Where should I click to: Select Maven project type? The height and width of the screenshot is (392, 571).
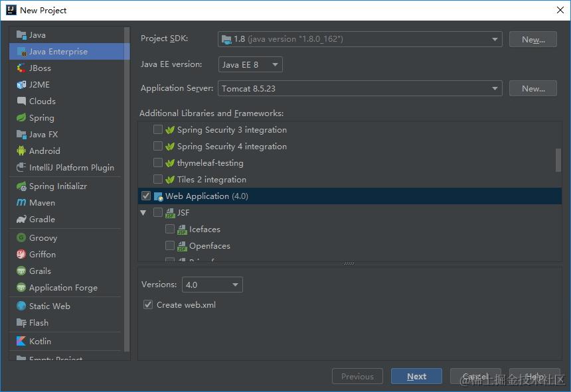[66, 202]
